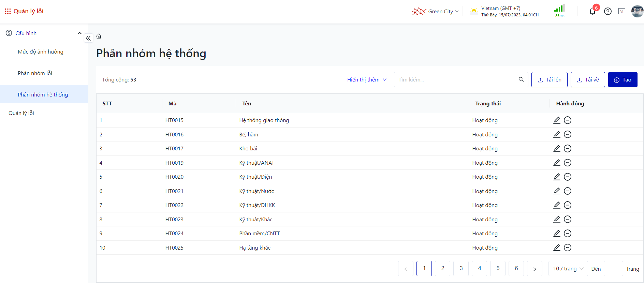644x283 pixels.
Task: Click the search magnifier icon
Action: coord(521,79)
